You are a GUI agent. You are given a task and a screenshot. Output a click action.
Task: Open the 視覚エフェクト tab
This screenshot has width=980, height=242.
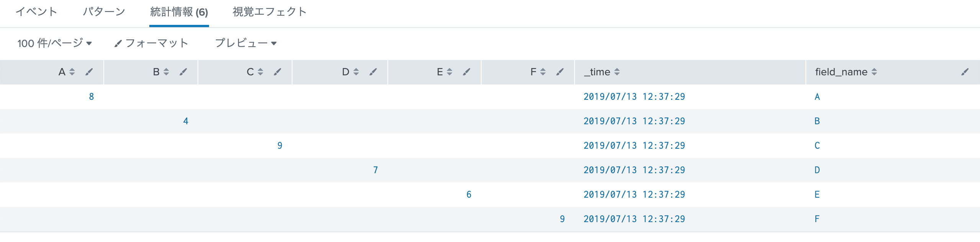tap(269, 12)
